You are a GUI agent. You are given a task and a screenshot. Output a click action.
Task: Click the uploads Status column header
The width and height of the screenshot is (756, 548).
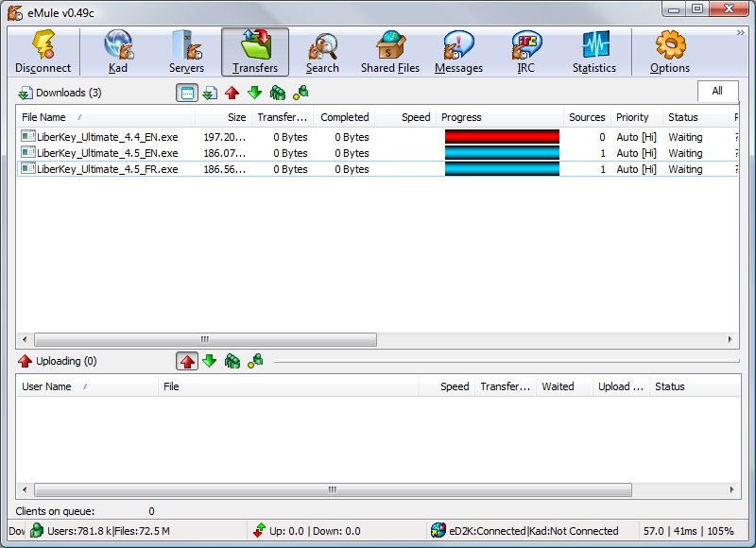[695, 386]
